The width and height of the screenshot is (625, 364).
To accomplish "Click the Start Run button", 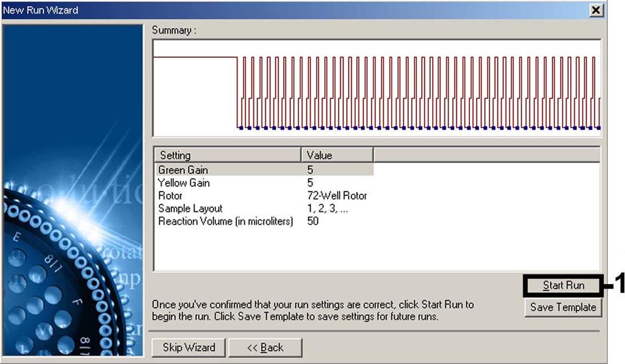I will point(563,285).
